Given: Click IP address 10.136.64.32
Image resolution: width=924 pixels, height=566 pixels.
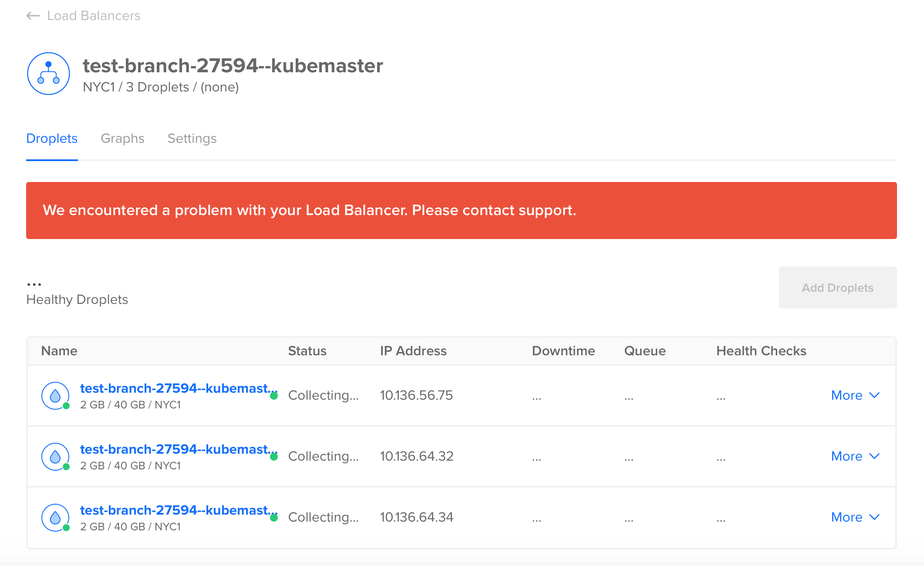Looking at the screenshot, I should tap(417, 456).
